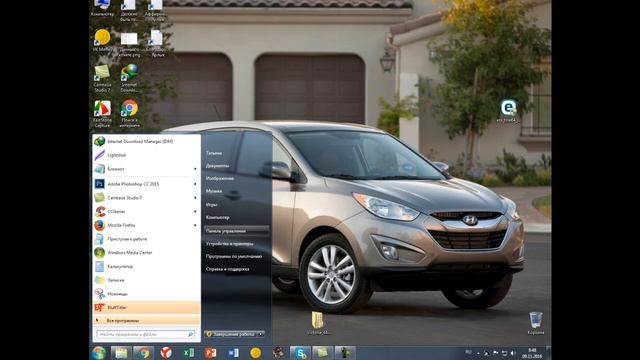Open Справка и поддержка (Help and Support)

click(x=228, y=269)
